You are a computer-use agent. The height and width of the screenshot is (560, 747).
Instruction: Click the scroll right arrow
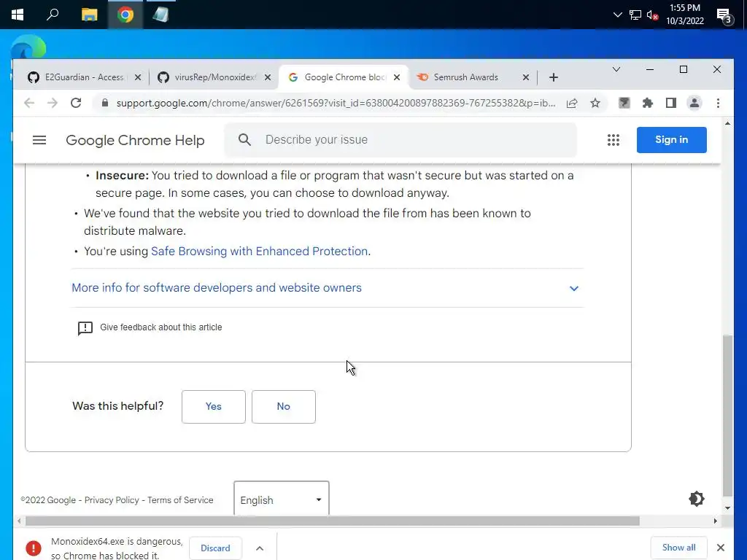715,521
